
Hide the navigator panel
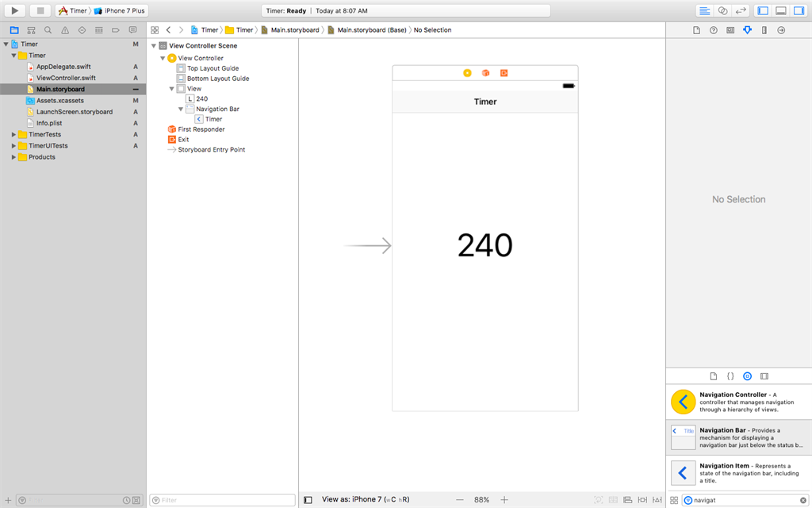tap(763, 10)
